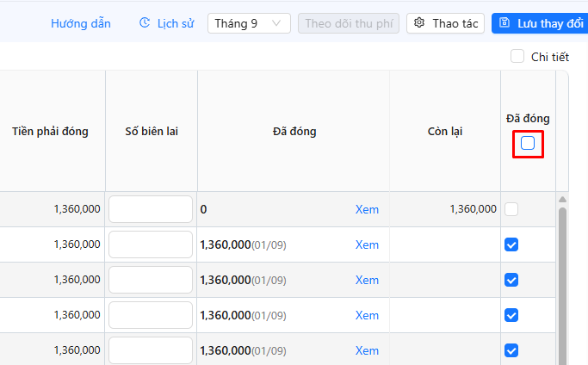Click the gear icon in Thao tác
Screen dimensions: 588x365
(x=419, y=23)
